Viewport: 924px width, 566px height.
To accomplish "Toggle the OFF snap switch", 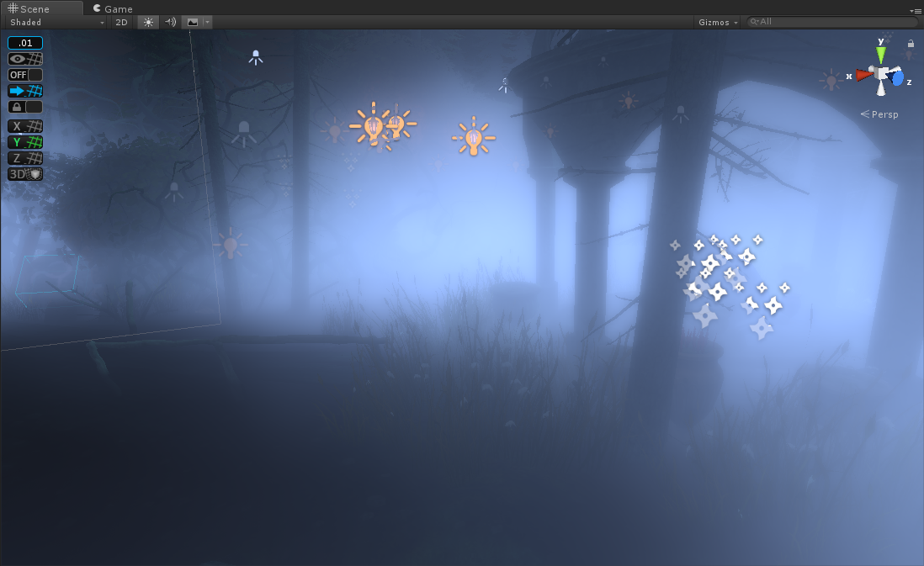I will coord(25,75).
